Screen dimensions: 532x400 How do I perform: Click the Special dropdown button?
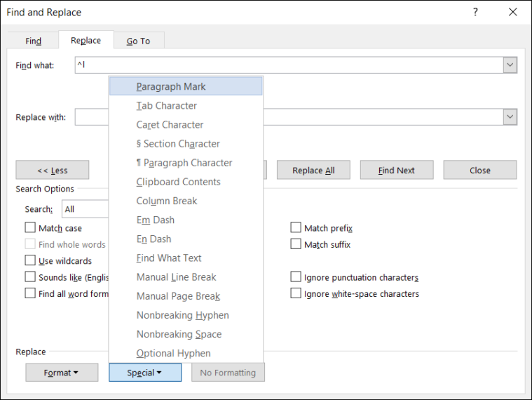(145, 373)
